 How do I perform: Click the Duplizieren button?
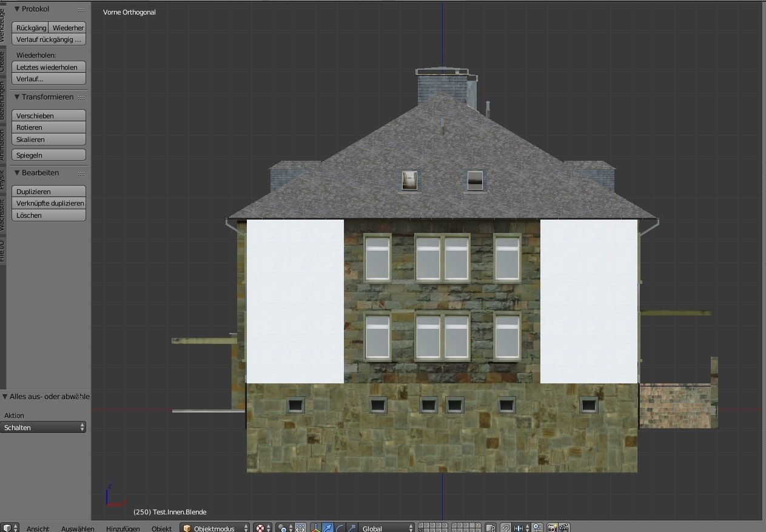click(48, 191)
